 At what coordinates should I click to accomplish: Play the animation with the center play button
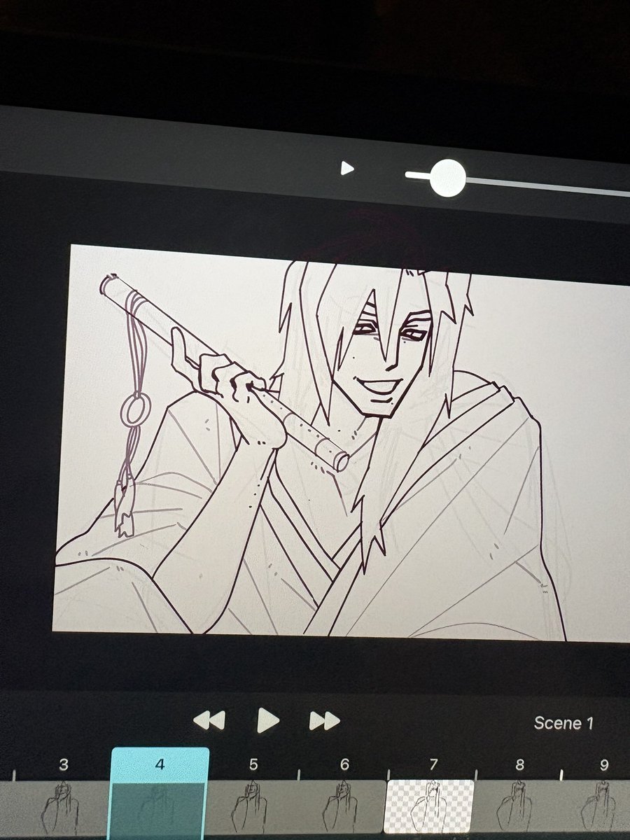click(x=267, y=720)
